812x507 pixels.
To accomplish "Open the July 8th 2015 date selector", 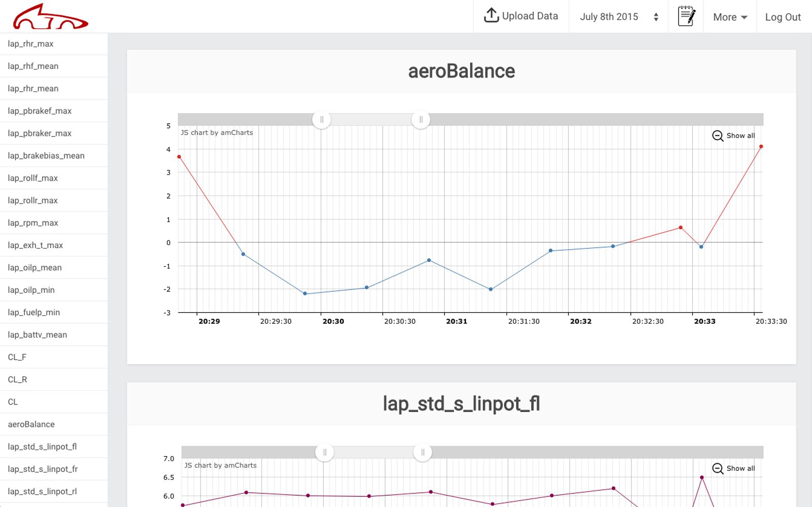I will coord(609,17).
